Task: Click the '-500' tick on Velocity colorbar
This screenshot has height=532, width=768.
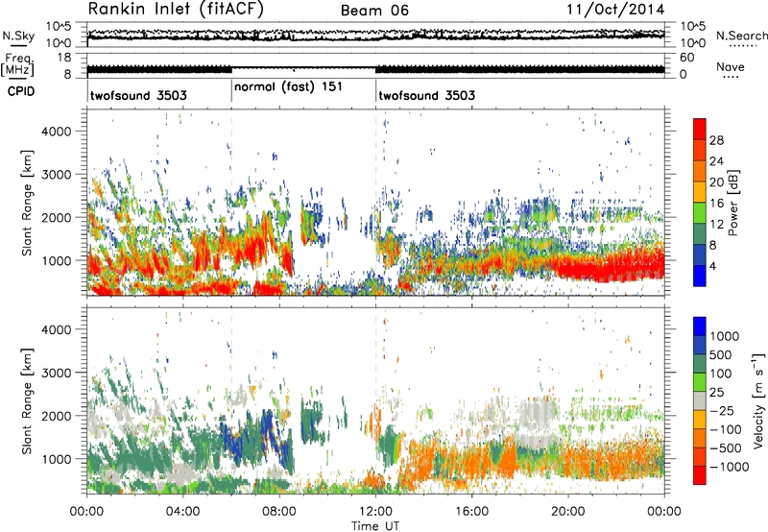Action: [x=726, y=447]
